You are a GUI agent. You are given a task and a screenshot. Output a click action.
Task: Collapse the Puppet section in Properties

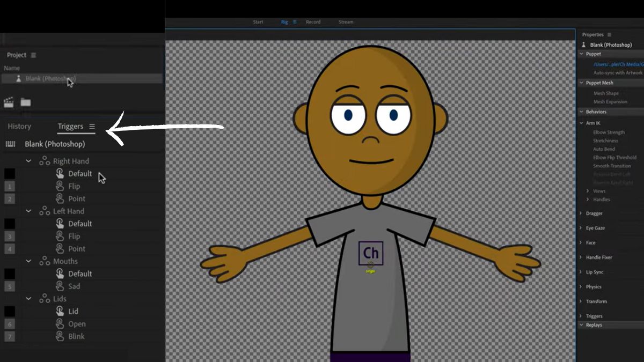pos(582,54)
